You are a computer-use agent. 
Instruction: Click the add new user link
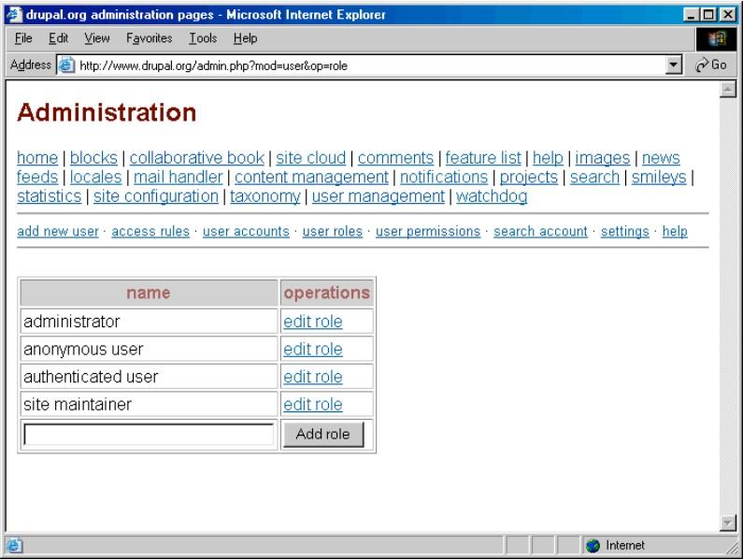pyautogui.click(x=58, y=232)
